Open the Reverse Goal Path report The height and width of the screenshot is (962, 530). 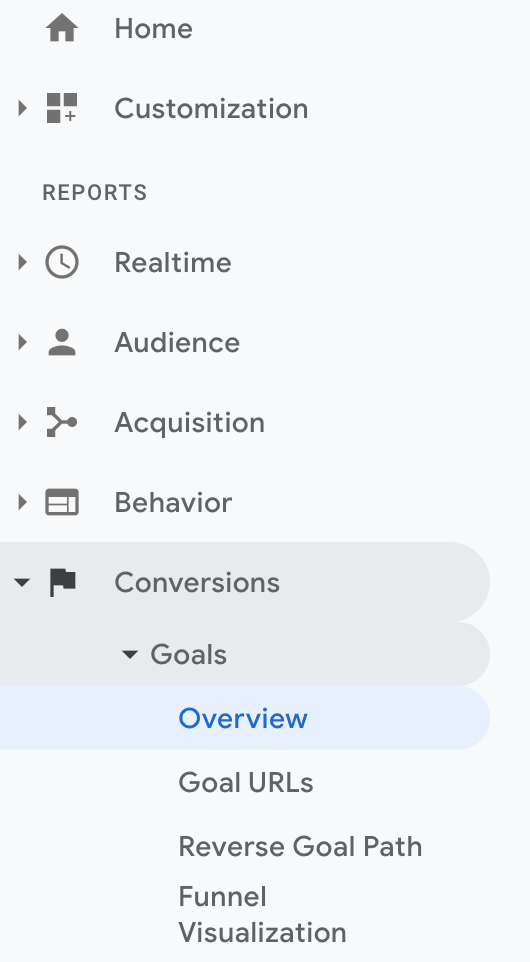tap(300, 846)
